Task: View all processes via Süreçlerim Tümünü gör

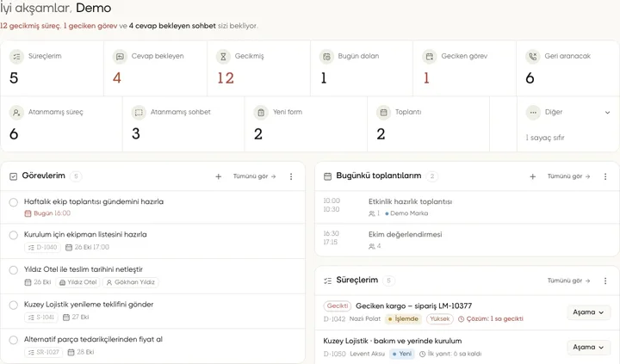Action: (x=568, y=281)
